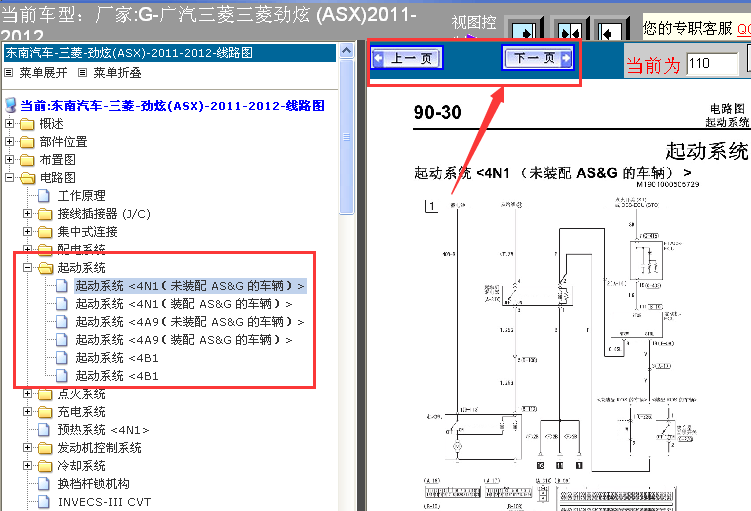Click the 冷却系统 folder icon
The height and width of the screenshot is (511, 751).
(45, 466)
